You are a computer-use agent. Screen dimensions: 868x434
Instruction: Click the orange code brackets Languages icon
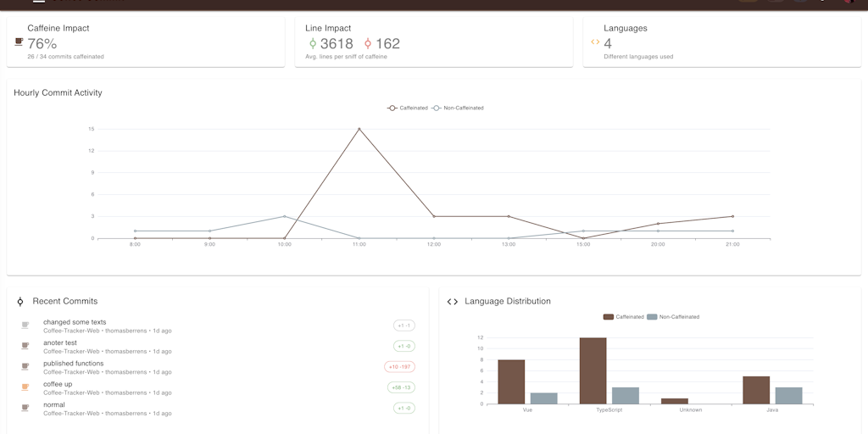point(595,42)
